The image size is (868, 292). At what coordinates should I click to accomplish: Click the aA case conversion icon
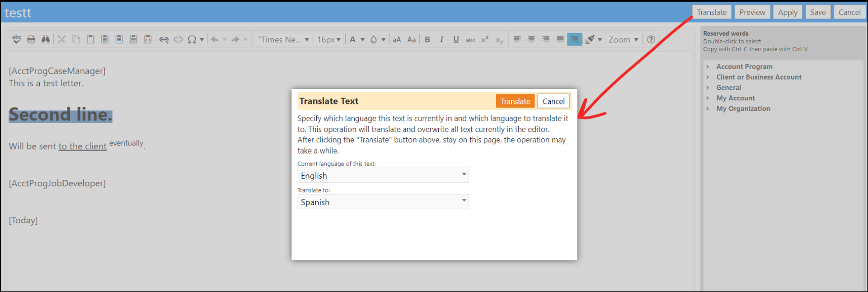tap(397, 39)
